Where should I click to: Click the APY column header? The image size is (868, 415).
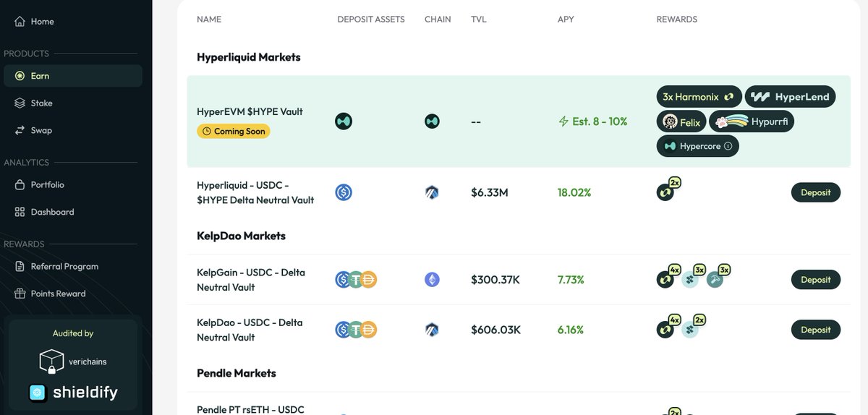pyautogui.click(x=566, y=20)
